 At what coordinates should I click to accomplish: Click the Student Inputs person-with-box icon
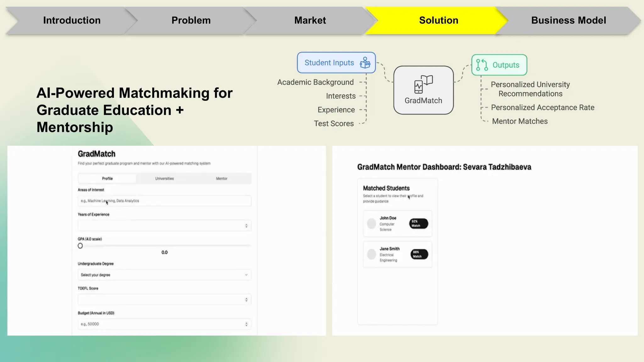pos(365,63)
